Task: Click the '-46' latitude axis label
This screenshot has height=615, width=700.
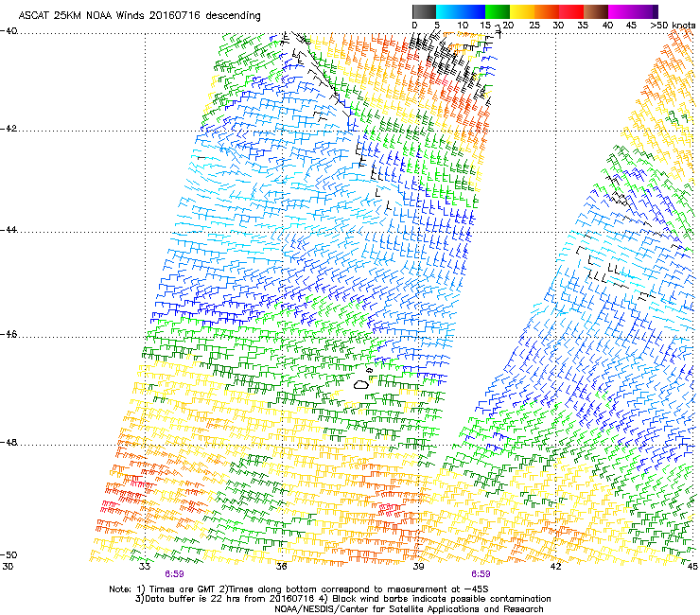Action: [x=9, y=335]
